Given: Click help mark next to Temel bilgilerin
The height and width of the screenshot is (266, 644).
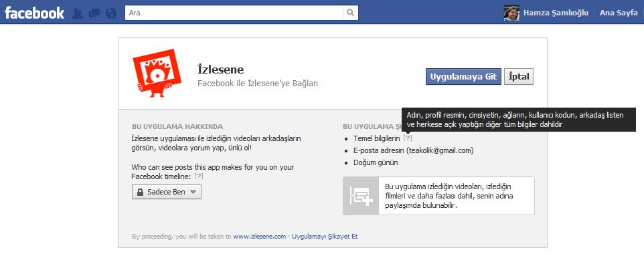Looking at the screenshot, I should point(408,138).
